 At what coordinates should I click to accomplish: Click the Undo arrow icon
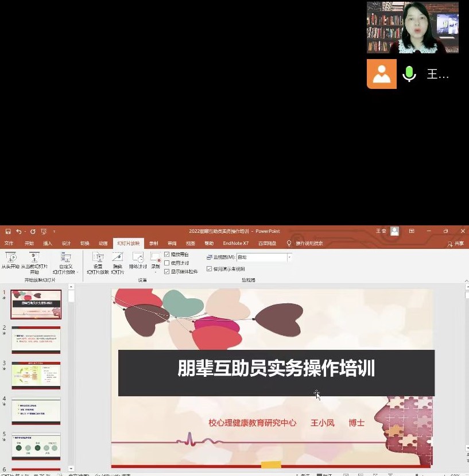tap(19, 231)
